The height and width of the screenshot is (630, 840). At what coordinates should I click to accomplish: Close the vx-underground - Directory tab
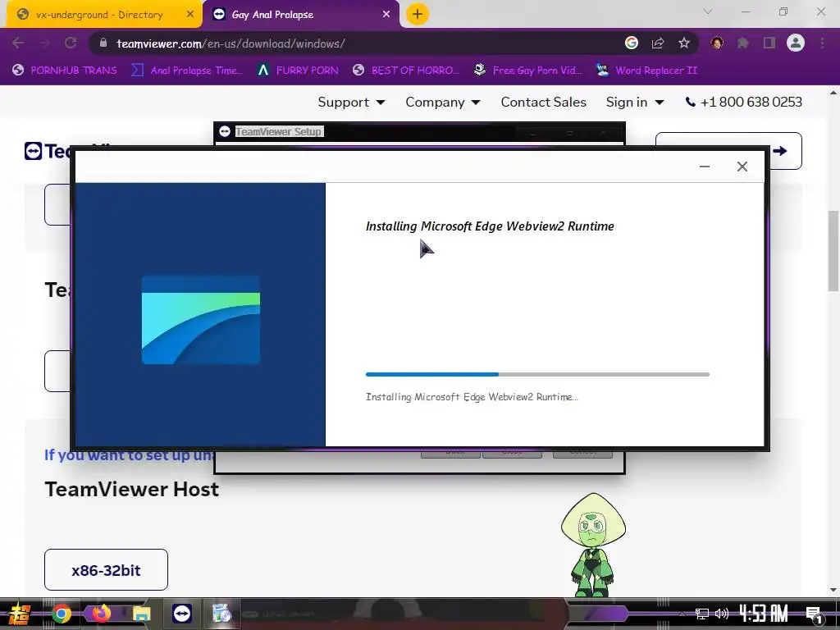pos(190,15)
